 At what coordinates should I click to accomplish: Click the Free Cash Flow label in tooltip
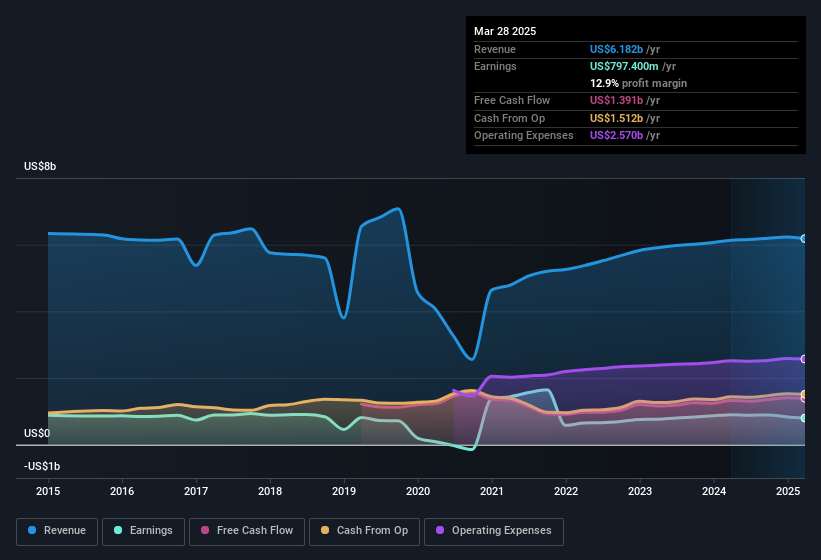point(512,100)
